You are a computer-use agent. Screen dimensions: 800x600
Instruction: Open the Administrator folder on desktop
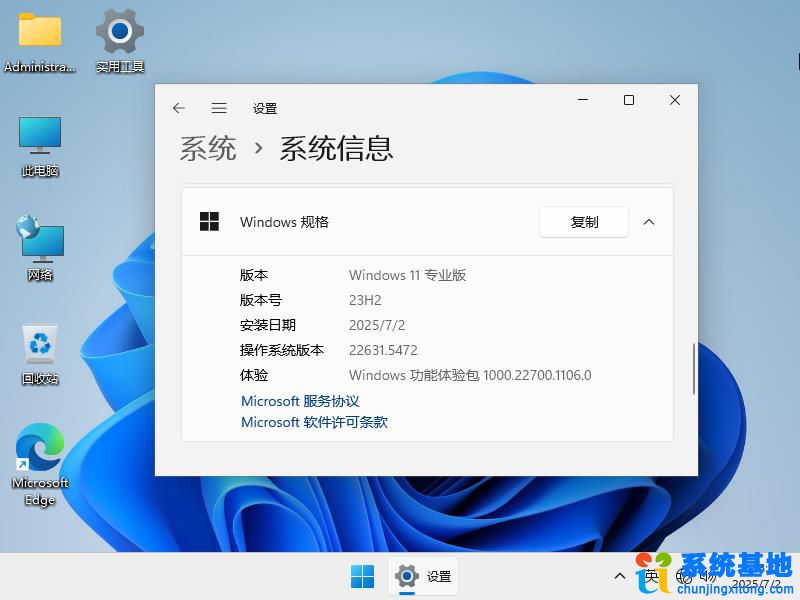point(40,42)
